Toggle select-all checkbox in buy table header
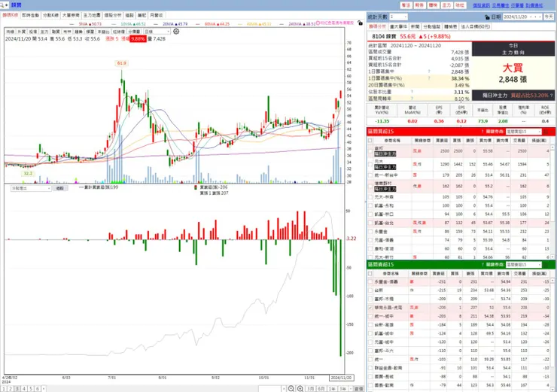The width and height of the screenshot is (557, 392). tap(370, 141)
